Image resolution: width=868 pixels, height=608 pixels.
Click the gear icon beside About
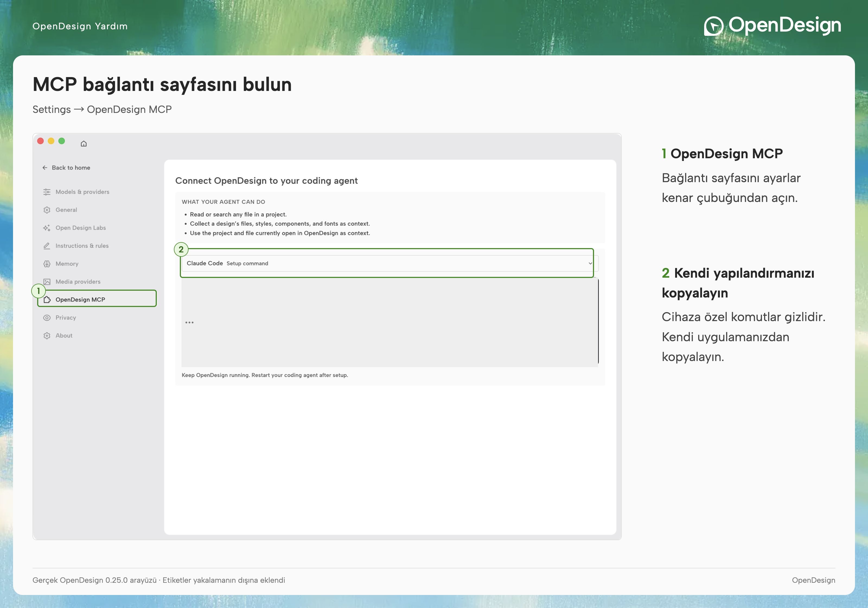tap(47, 335)
